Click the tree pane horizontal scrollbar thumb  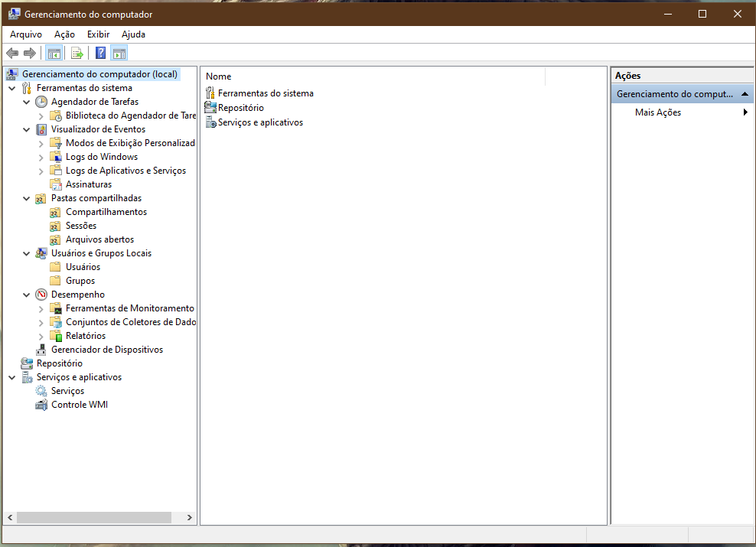point(94,518)
